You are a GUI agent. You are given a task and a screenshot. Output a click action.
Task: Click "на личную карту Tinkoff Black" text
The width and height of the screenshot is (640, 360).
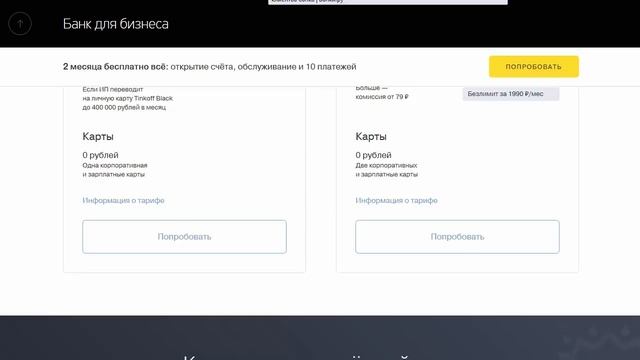coord(127,98)
